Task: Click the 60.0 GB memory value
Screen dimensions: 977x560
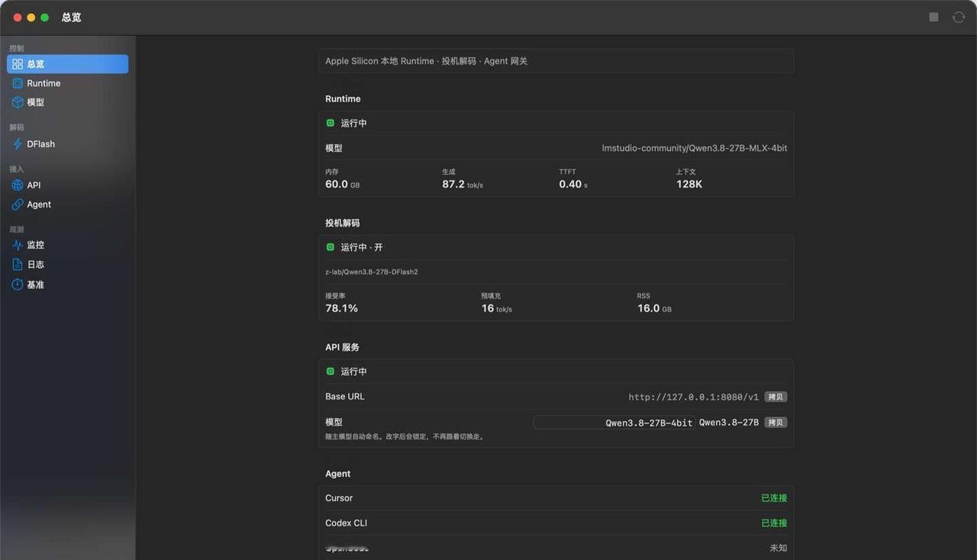Action: tap(343, 184)
